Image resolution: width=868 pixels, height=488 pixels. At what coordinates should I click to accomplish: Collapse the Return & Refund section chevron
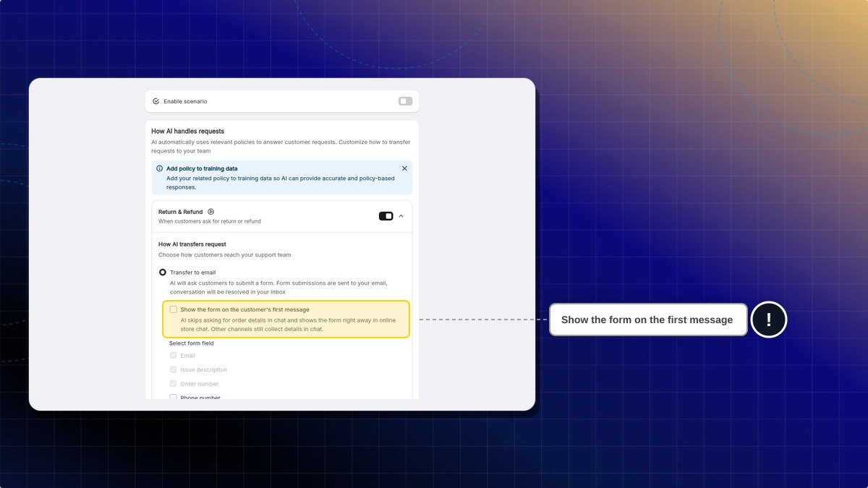point(401,216)
